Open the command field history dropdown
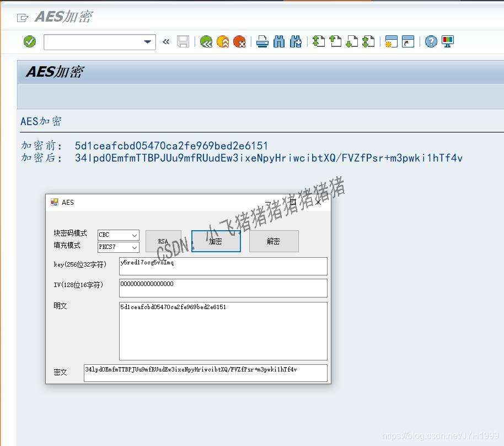504x446 pixels. tap(147, 41)
